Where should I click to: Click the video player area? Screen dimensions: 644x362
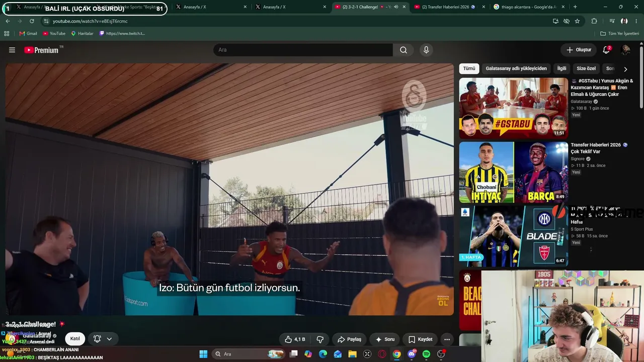tap(229, 190)
